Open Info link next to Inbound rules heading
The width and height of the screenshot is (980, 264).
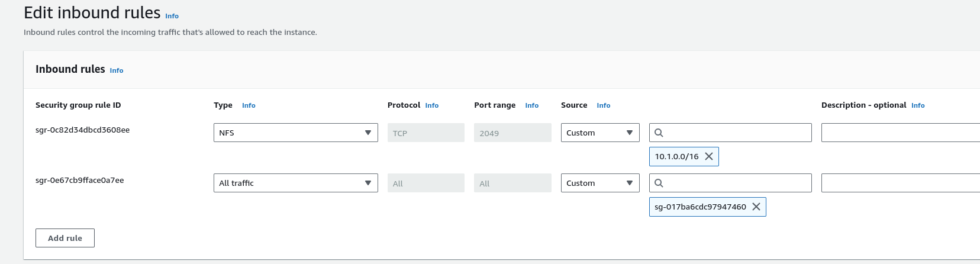pos(117,70)
